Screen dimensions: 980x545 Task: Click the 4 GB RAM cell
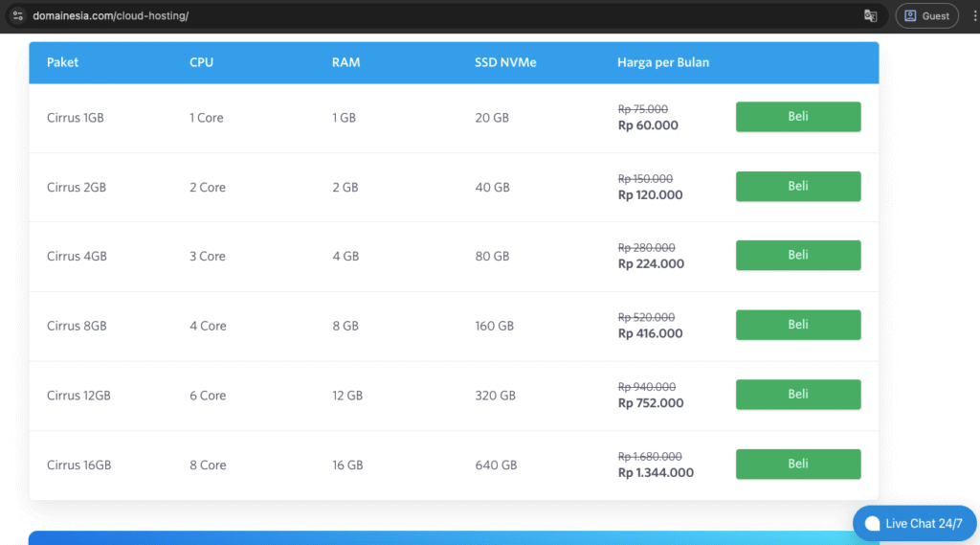(345, 256)
